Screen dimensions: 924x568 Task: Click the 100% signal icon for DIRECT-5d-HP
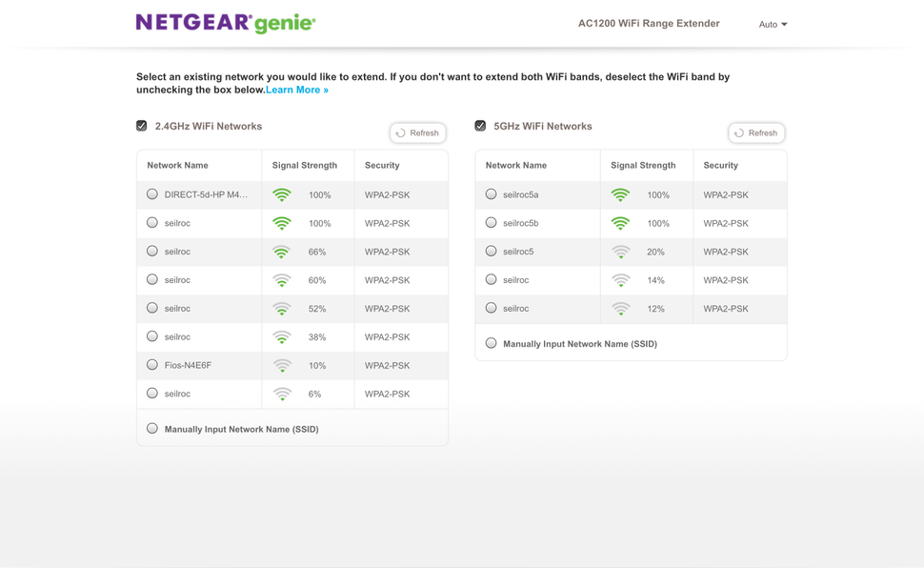point(281,193)
